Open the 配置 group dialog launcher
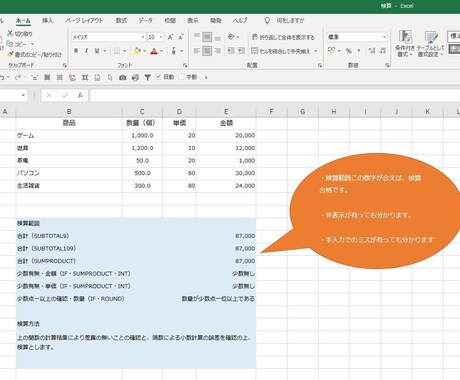 pyautogui.click(x=320, y=65)
